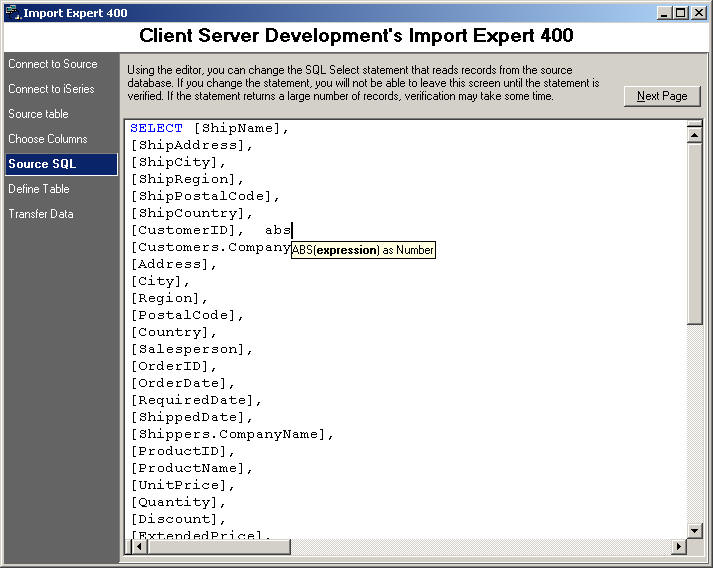Click the [CustomerID] text
Screen dimensions: 713x568
tap(182, 231)
